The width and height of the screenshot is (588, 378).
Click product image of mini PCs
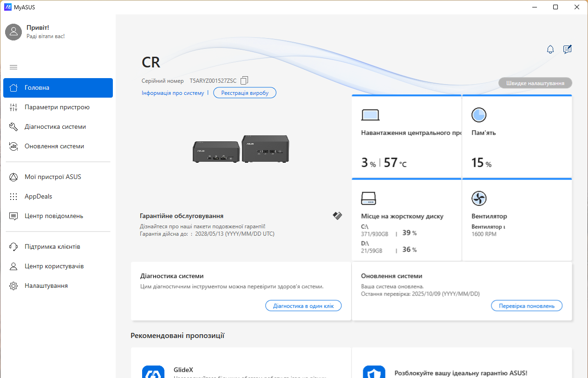coord(242,149)
